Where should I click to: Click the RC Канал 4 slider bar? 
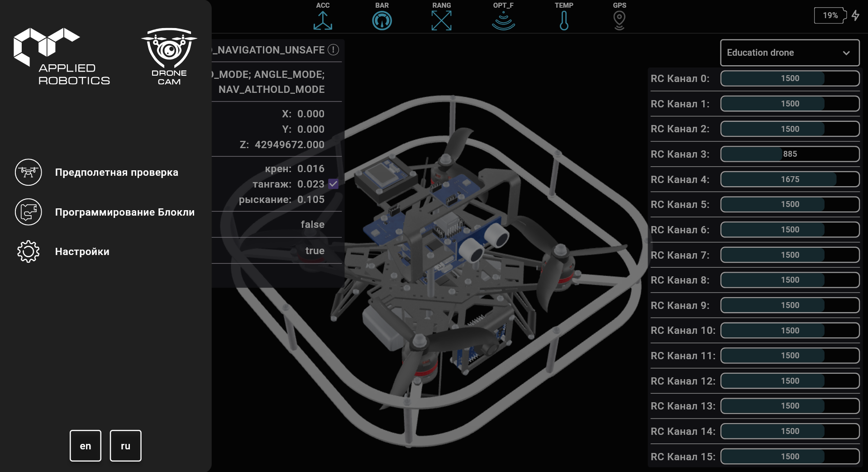tap(790, 179)
